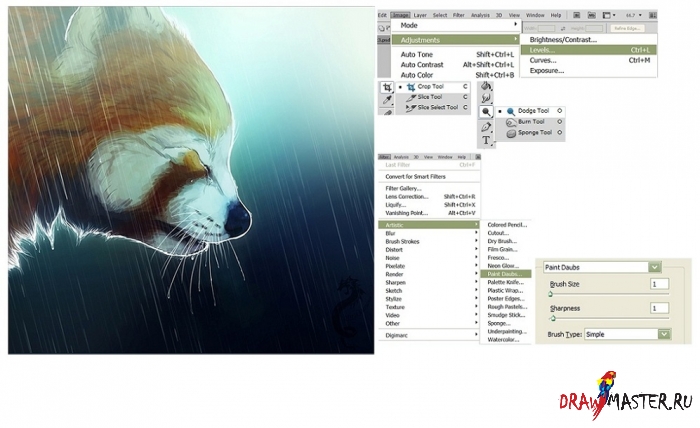Expand the Adjustments submenu

pyautogui.click(x=455, y=40)
